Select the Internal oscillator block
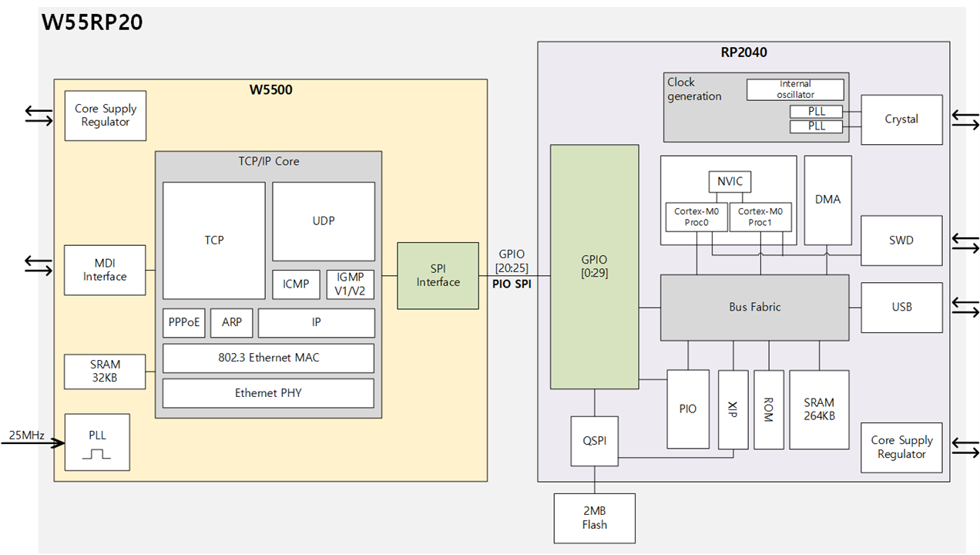 (x=795, y=89)
